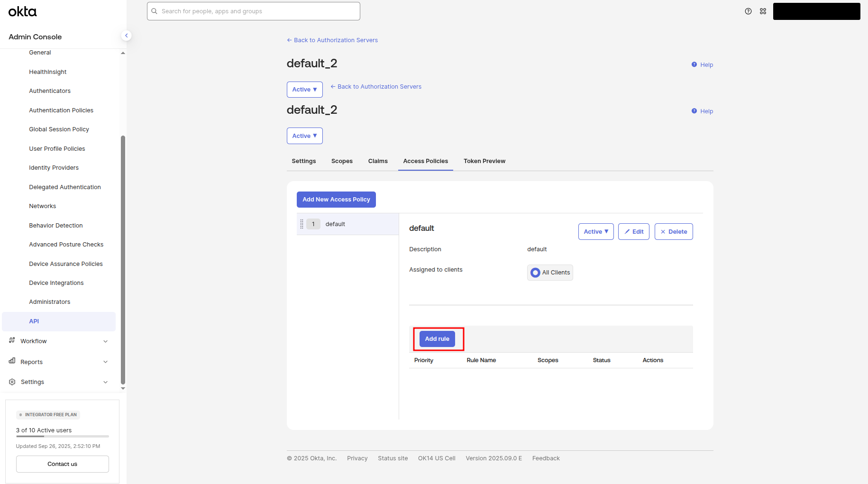Expand the Reports section chevron
Image resolution: width=868 pixels, height=484 pixels.
pos(105,362)
